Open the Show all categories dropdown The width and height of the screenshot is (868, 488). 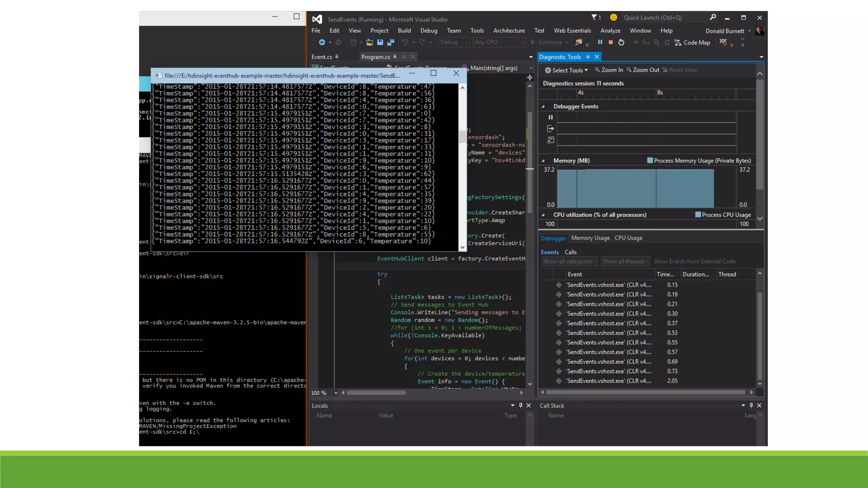(x=570, y=261)
